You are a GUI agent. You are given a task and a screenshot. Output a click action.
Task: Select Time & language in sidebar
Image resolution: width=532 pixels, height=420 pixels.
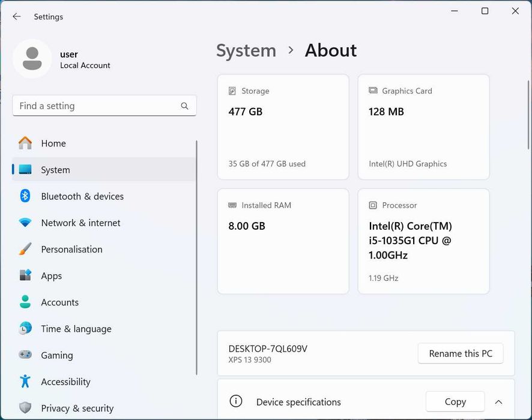point(76,329)
